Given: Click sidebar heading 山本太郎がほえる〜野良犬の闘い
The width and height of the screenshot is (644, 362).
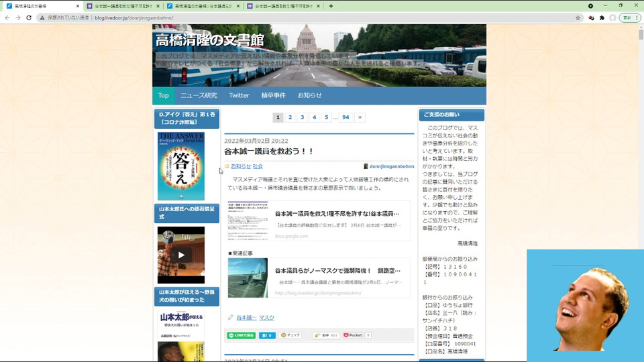Looking at the screenshot, I should click(x=187, y=296).
